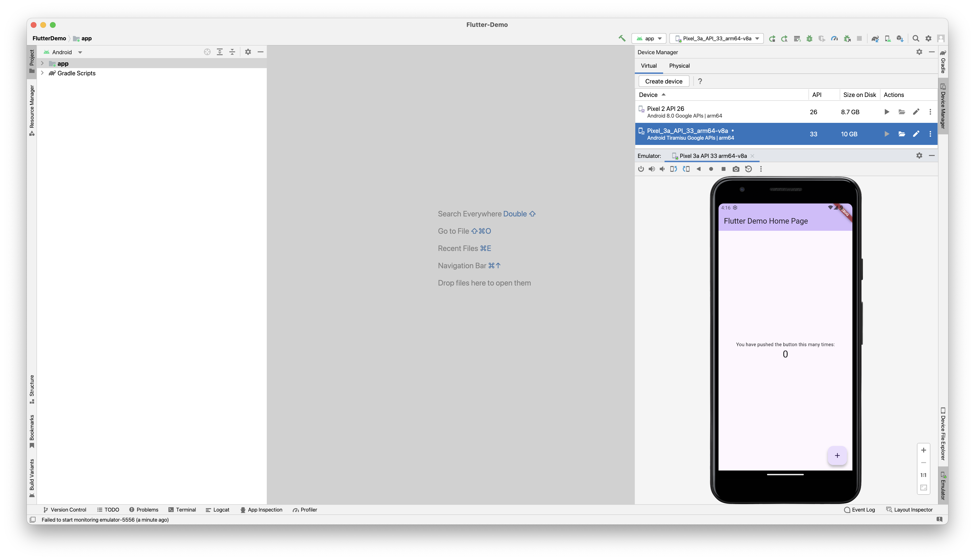Click the Sync Project with Gradle Files elephant icon
Screen dimensions: 975x560
coord(875,38)
